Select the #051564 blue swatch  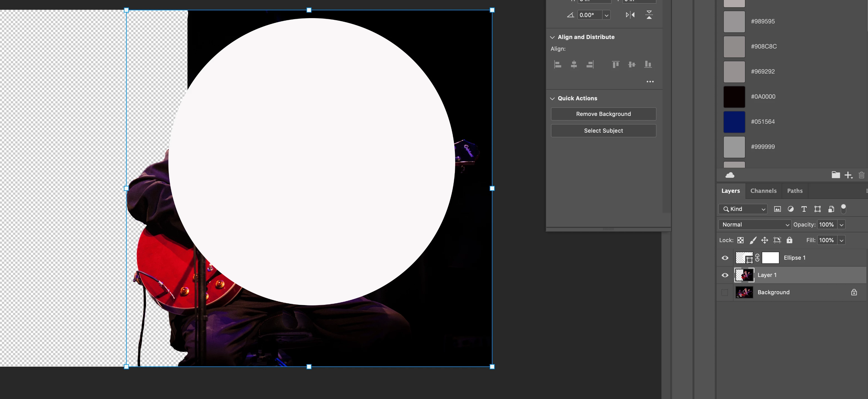point(734,122)
